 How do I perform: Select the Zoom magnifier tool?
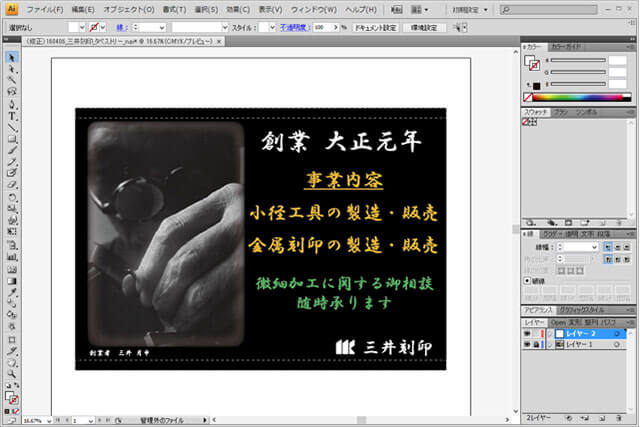click(x=12, y=374)
